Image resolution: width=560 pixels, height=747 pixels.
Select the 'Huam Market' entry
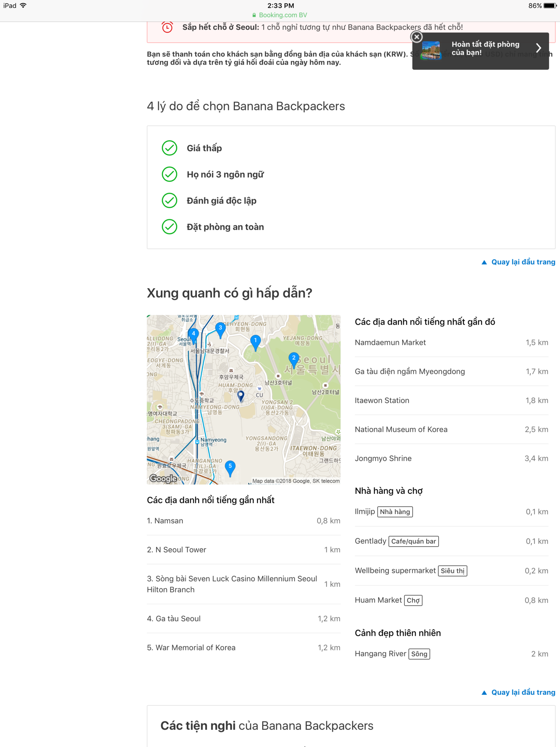click(451, 600)
